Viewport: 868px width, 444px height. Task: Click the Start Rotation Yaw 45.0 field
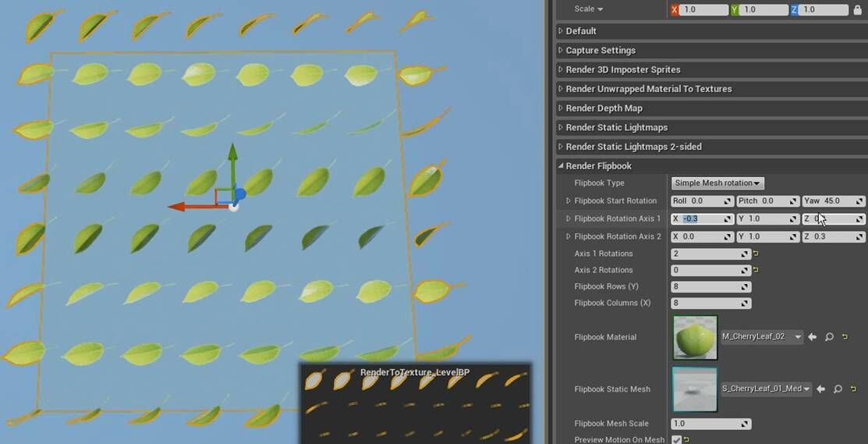[x=833, y=201]
